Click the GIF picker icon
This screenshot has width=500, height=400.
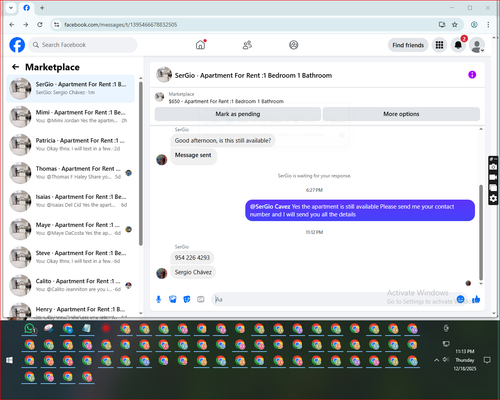(201, 299)
